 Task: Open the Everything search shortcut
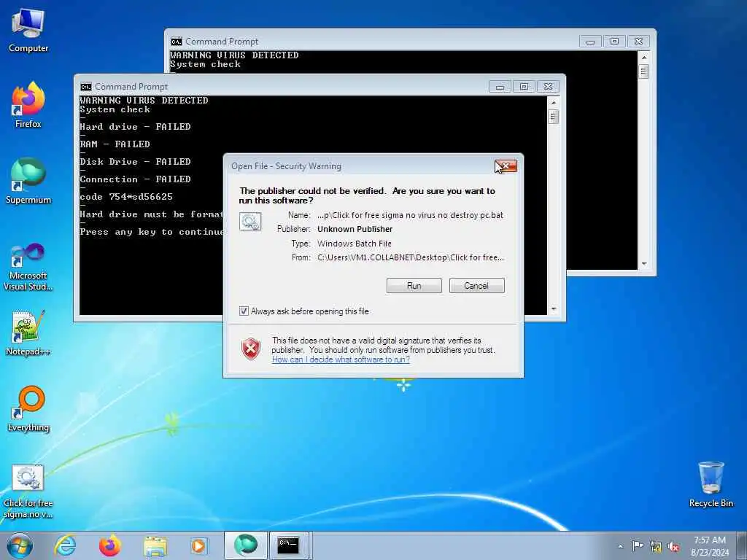point(28,408)
